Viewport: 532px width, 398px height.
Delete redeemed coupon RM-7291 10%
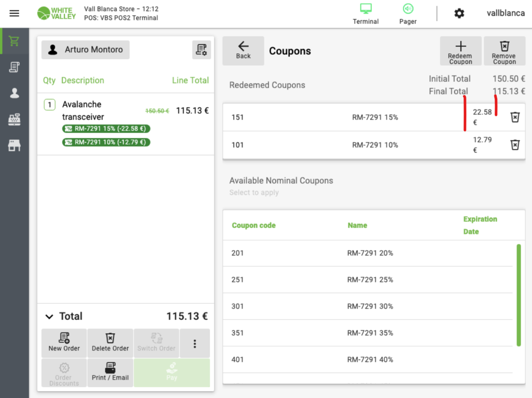515,145
